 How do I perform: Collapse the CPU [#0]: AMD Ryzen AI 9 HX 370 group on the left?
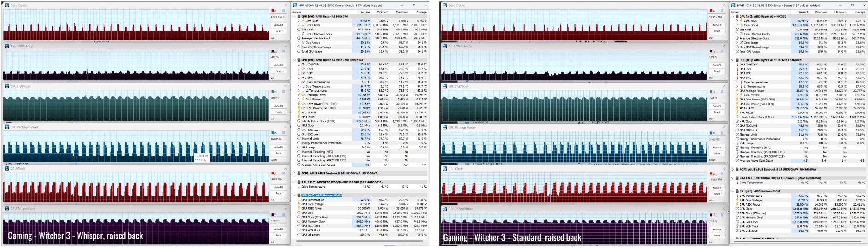295,17
